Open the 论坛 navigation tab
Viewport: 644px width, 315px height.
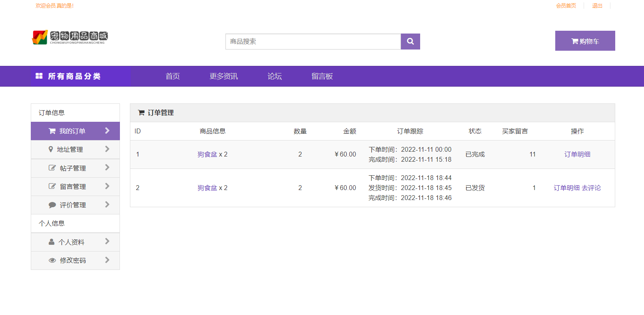(x=275, y=76)
